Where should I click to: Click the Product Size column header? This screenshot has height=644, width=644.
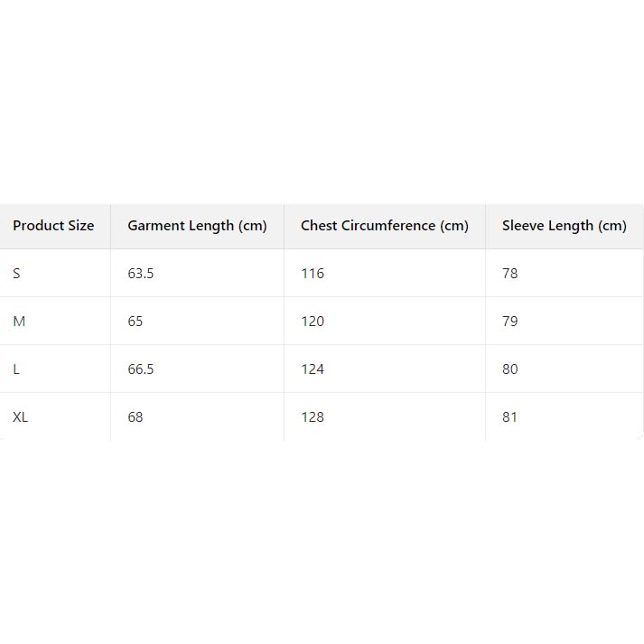click(x=53, y=226)
